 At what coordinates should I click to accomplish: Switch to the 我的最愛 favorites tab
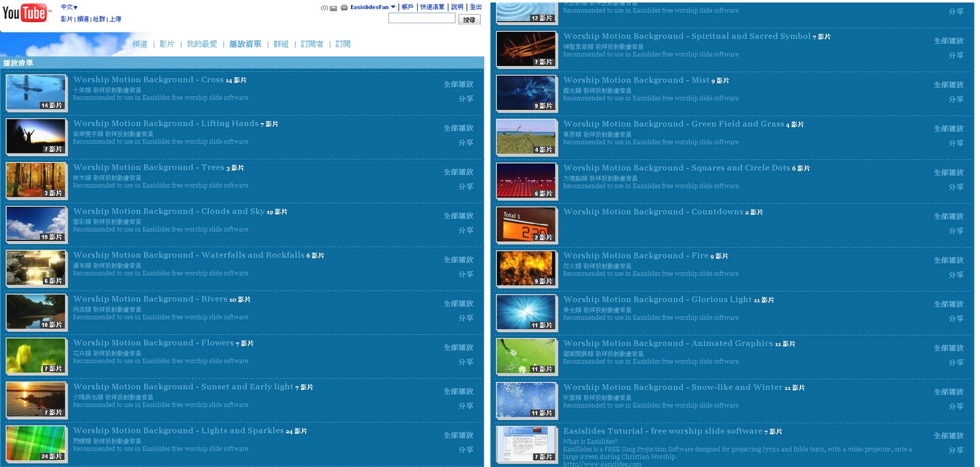point(202,44)
